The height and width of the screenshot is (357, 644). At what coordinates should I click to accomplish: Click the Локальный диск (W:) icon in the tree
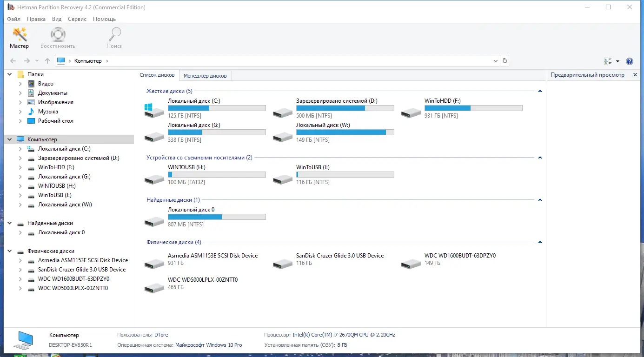point(31,205)
